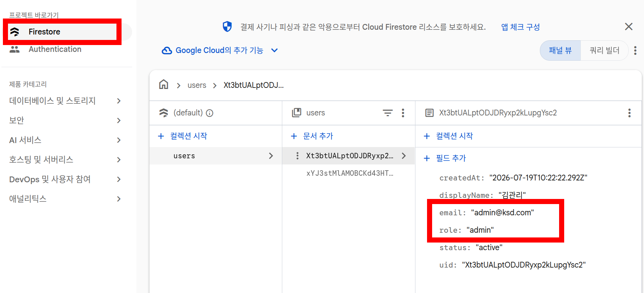Image resolution: width=644 pixels, height=293 pixels.
Task: Expand the AI 서비스 category
Action: click(x=65, y=140)
